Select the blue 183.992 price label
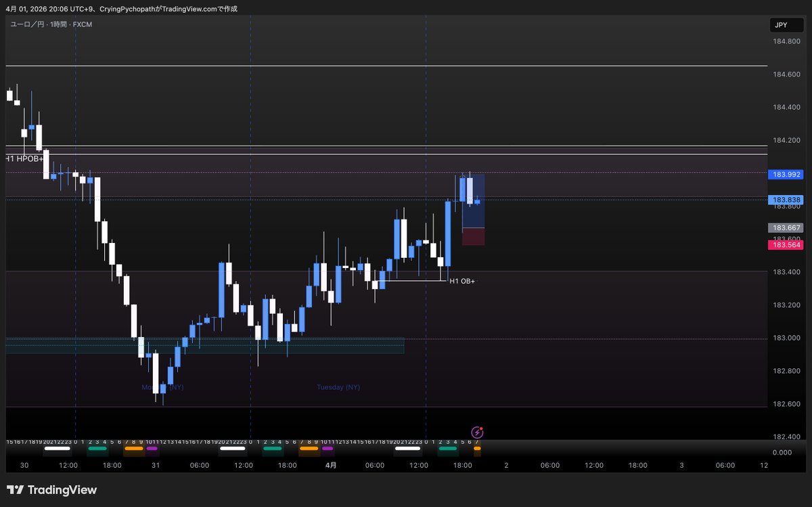Viewport: 812px width, 507px height. pos(785,174)
